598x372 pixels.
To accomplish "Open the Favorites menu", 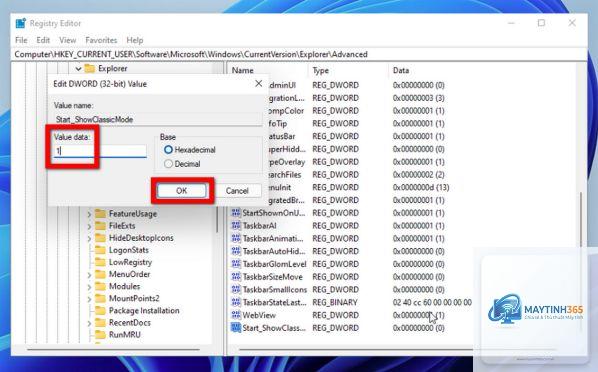I will pyautogui.click(x=101, y=40).
